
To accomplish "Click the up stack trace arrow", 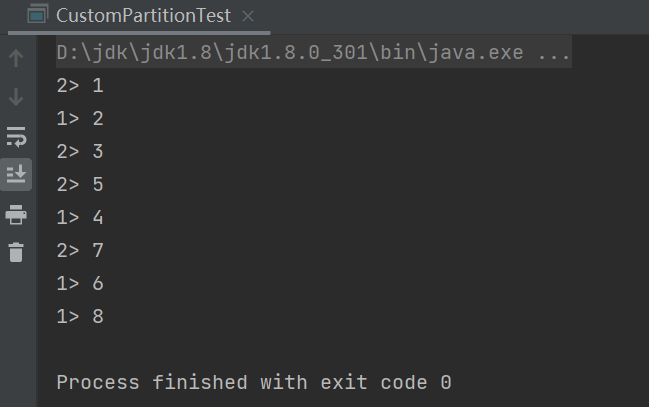I will (x=16, y=59).
